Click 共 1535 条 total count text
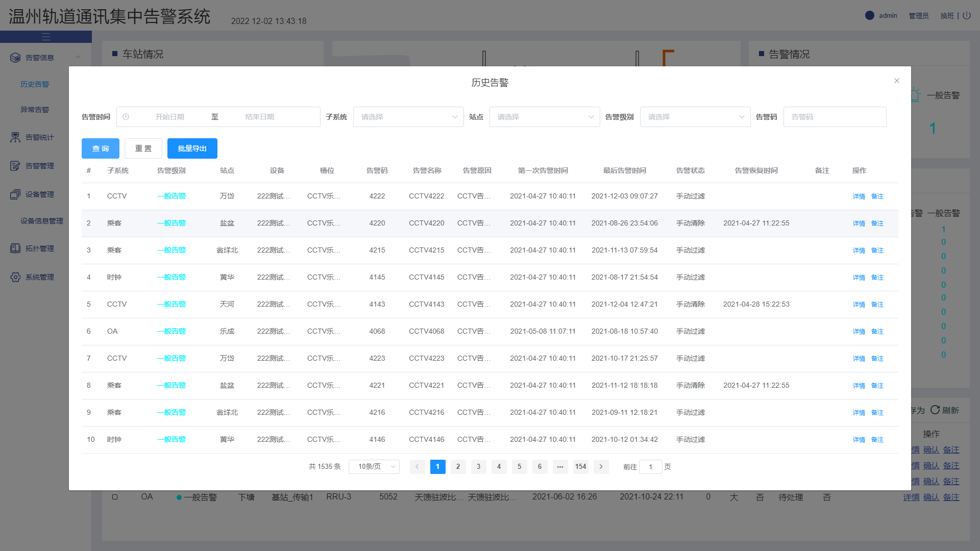 325,467
